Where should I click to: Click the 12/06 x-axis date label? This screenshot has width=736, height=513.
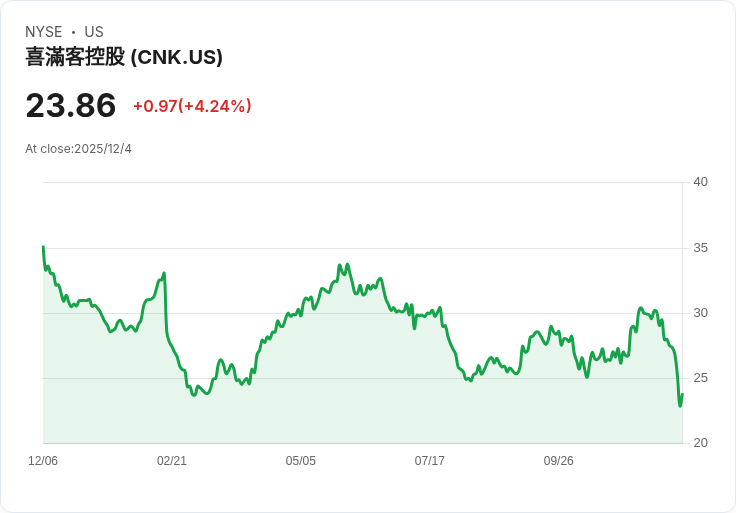tap(43, 460)
